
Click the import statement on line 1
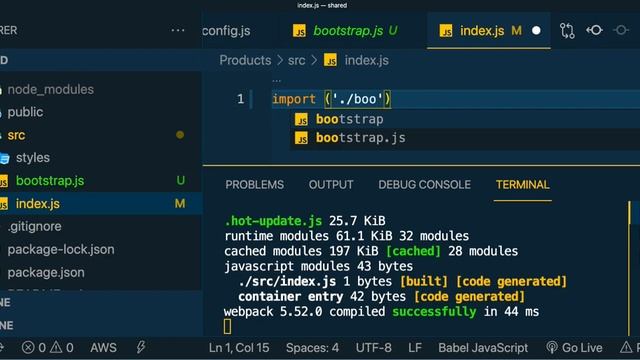coord(331,99)
